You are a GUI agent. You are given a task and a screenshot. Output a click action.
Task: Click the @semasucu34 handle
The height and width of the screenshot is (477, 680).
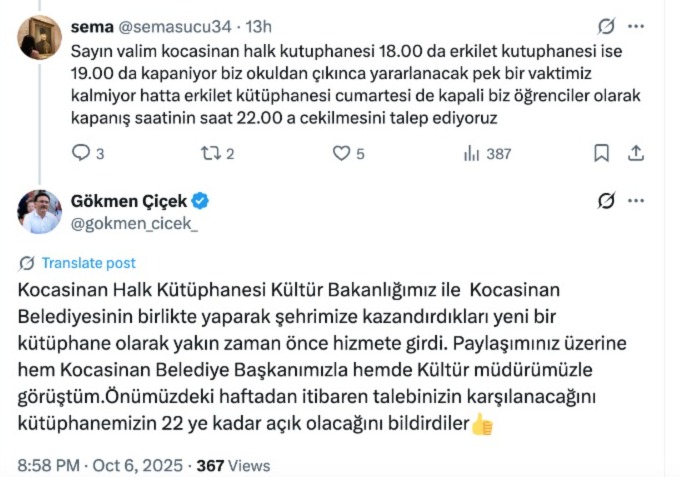pos(165,26)
